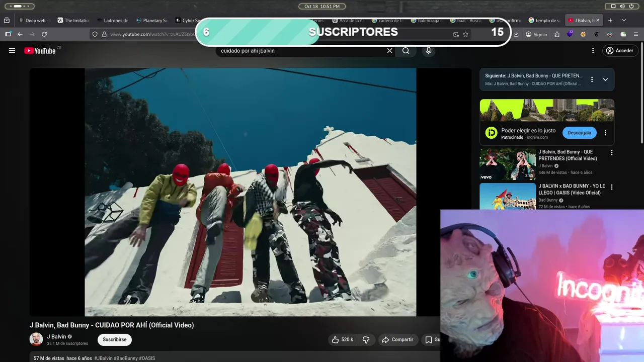Save video with Guardar bookmark icon

[x=431, y=340]
